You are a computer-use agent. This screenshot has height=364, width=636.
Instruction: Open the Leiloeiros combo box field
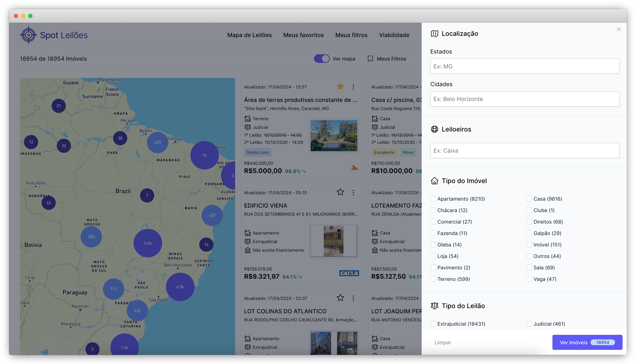[525, 150]
